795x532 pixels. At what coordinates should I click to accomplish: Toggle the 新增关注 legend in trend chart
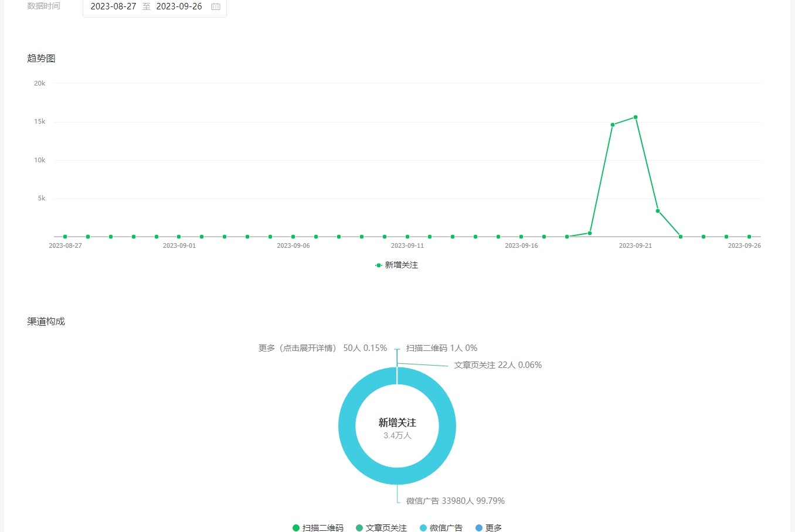(397, 265)
